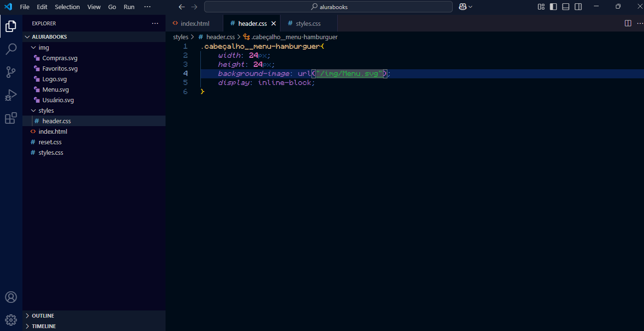Open the Extensions view
Image resolution: width=644 pixels, height=331 pixels.
click(11, 118)
